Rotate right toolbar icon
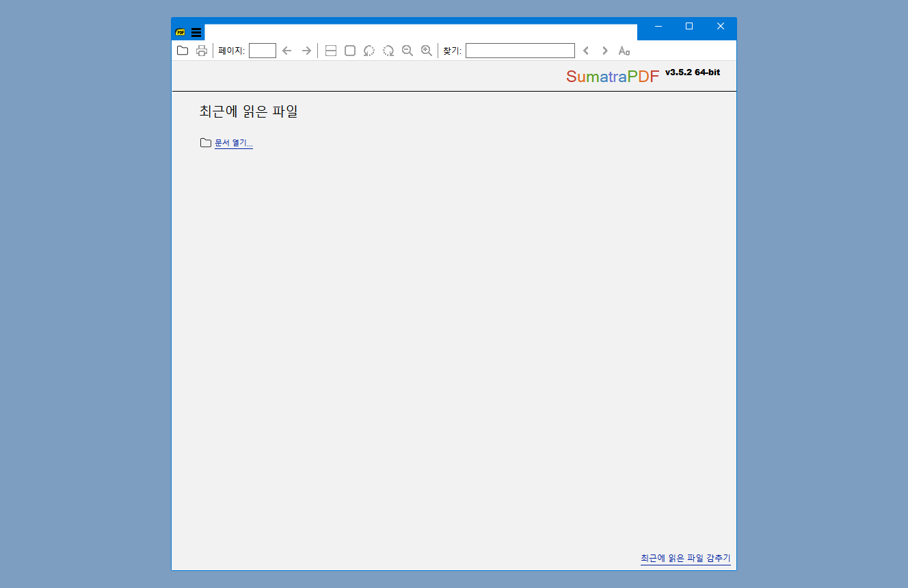Viewport: 908px width, 588px height. pos(388,51)
